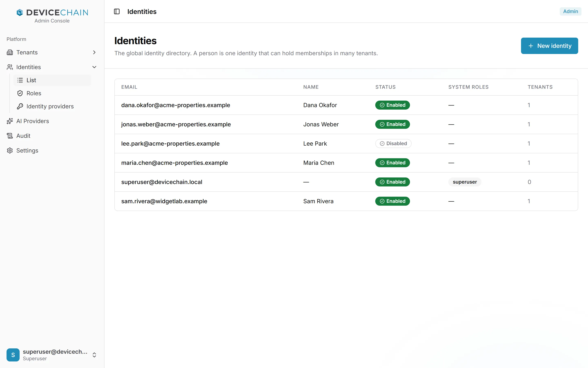The height and width of the screenshot is (368, 588).
Task: Open the Settings page
Action: coord(52,150)
